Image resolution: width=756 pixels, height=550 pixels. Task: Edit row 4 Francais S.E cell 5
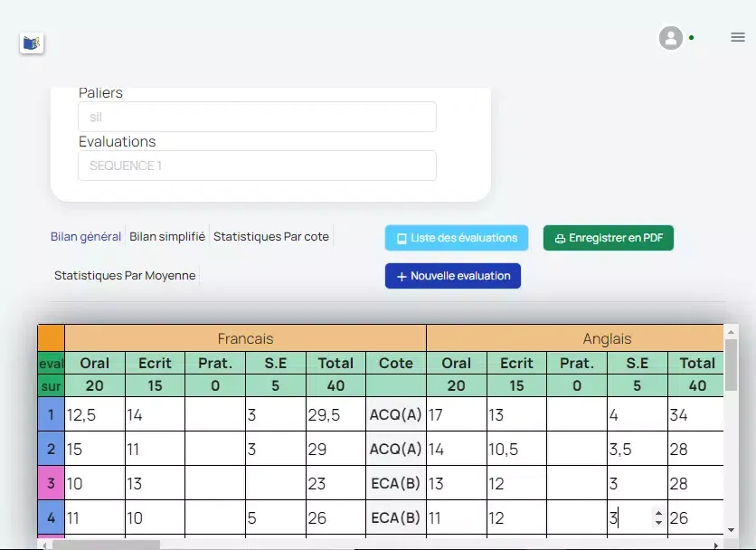point(276,517)
